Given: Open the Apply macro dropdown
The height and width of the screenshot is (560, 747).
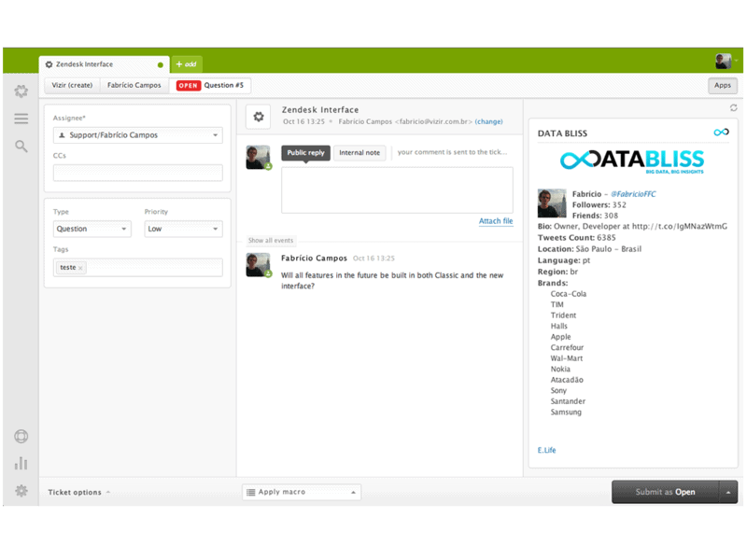Looking at the screenshot, I should tap(301, 492).
